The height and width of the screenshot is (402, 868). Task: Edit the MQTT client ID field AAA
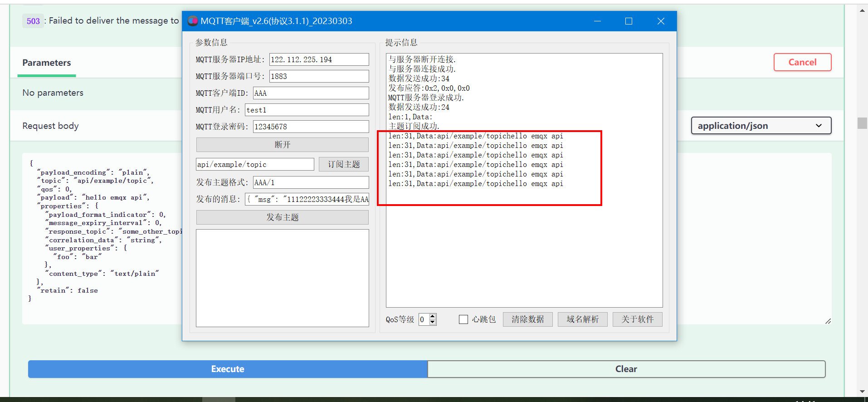311,93
